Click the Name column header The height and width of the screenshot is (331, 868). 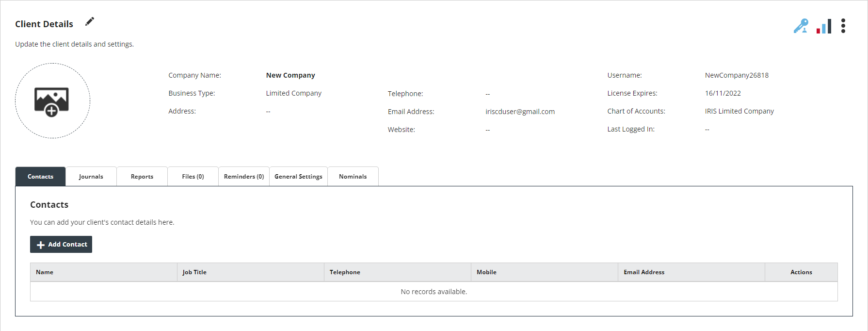pos(45,272)
